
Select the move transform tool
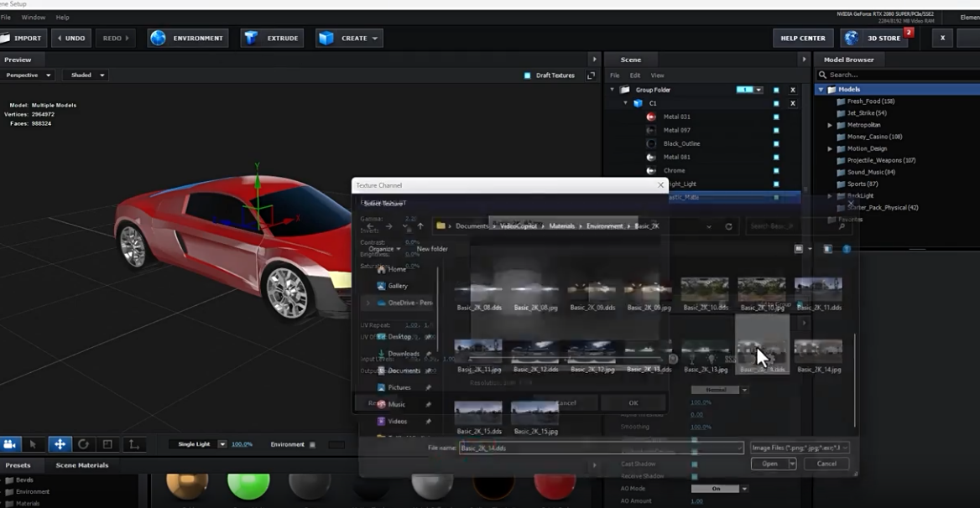(59, 444)
